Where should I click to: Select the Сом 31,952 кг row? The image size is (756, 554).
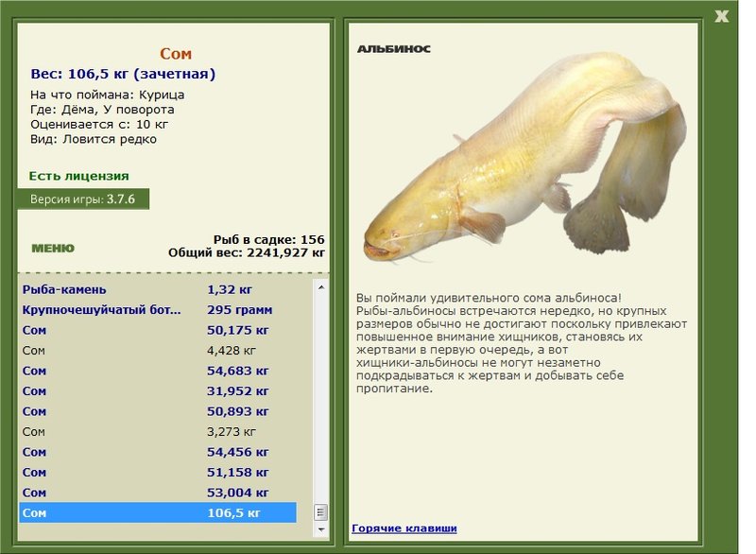tap(158, 391)
